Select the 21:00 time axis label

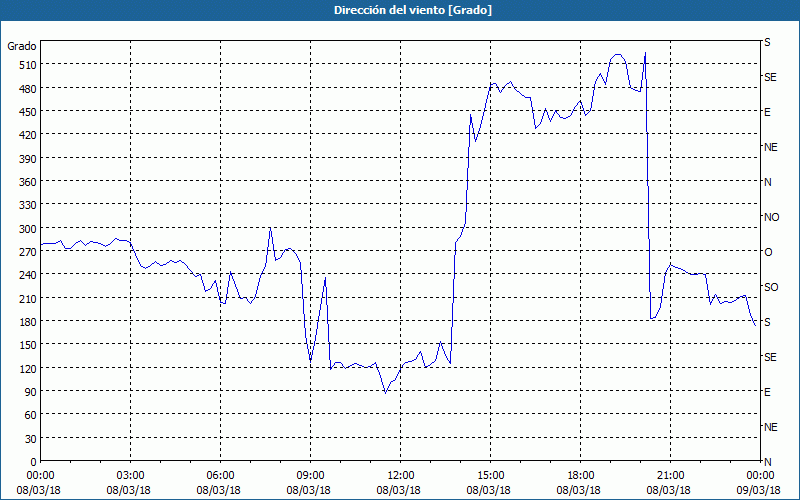(670, 476)
